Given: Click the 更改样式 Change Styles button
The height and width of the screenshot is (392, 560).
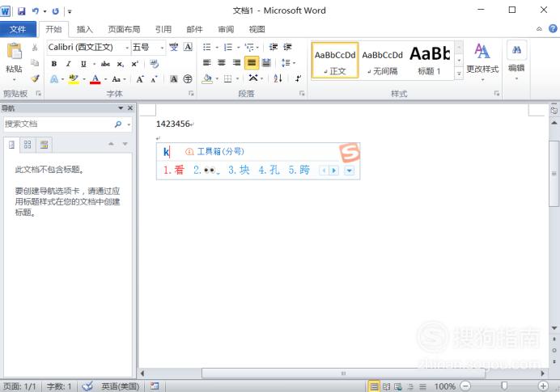Looking at the screenshot, I should (x=482, y=61).
